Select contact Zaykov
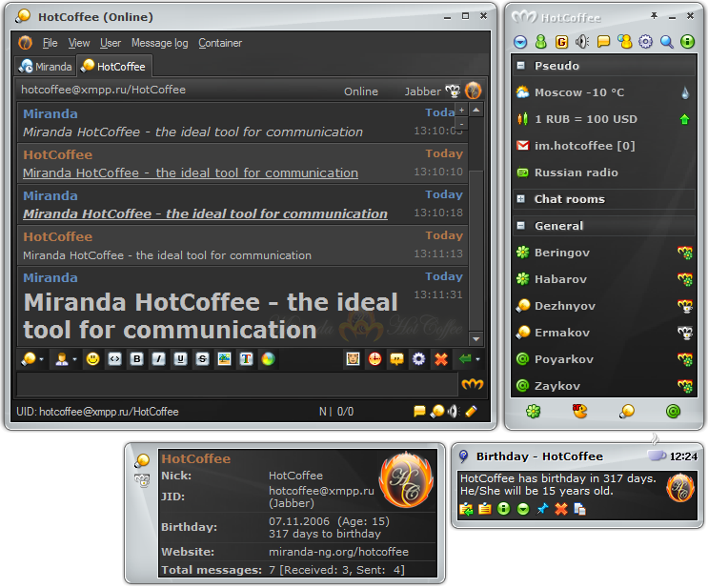708x588 pixels. (x=604, y=386)
